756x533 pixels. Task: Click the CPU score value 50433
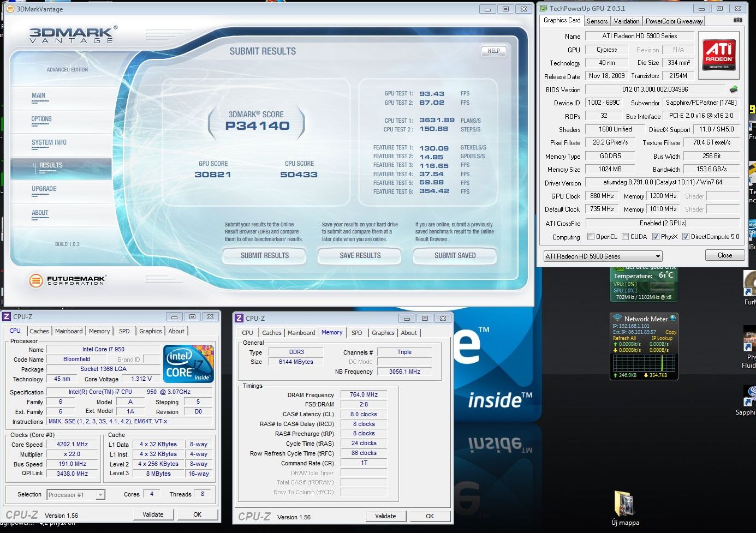point(299,175)
